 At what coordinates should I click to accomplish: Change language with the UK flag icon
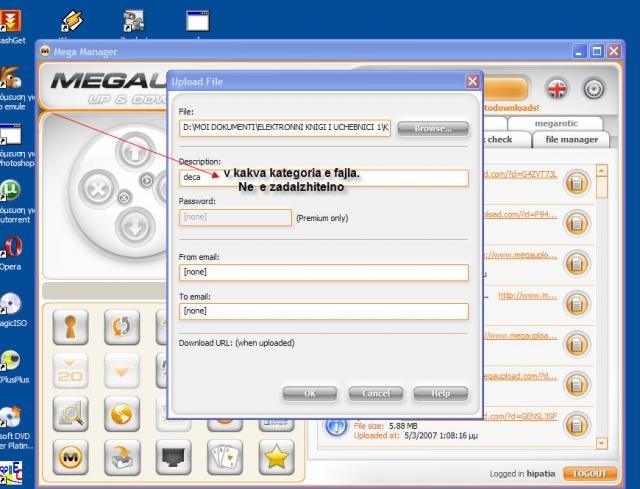coord(557,88)
